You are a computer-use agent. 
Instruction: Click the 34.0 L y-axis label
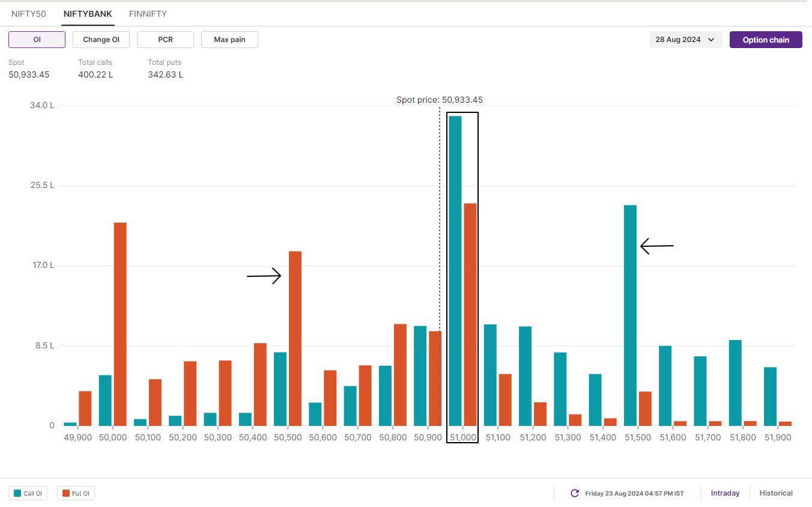pyautogui.click(x=43, y=105)
